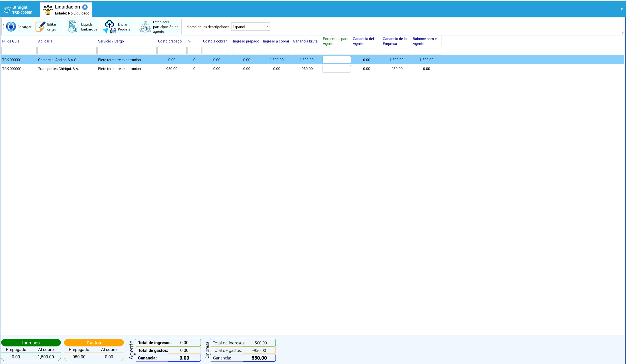
Task: Click the Empresa Ganancia 550.00 value
Action: click(259, 358)
